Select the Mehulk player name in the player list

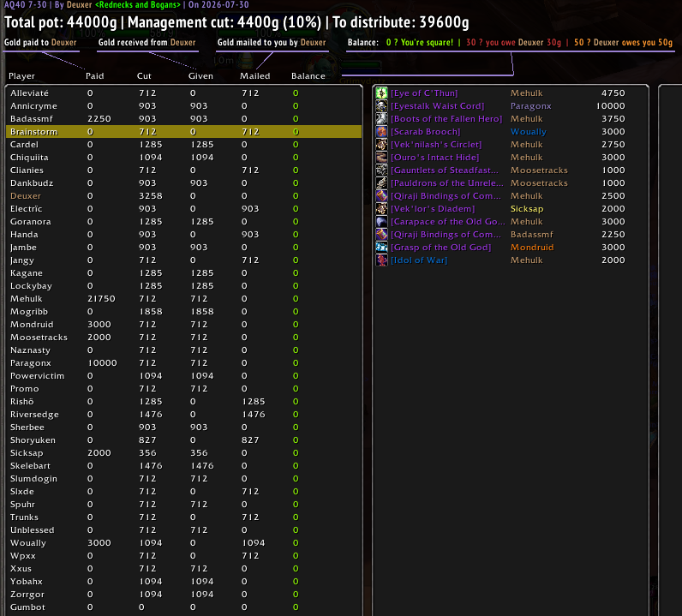pyautogui.click(x=26, y=298)
